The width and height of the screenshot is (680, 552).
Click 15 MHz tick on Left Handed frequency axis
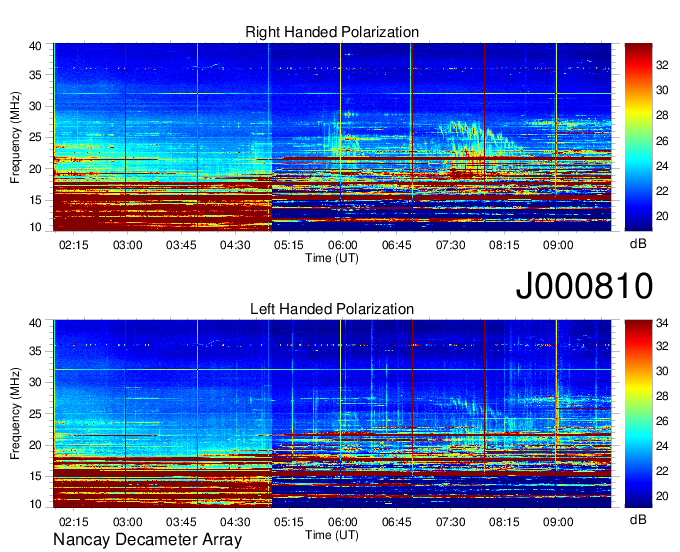click(36, 476)
